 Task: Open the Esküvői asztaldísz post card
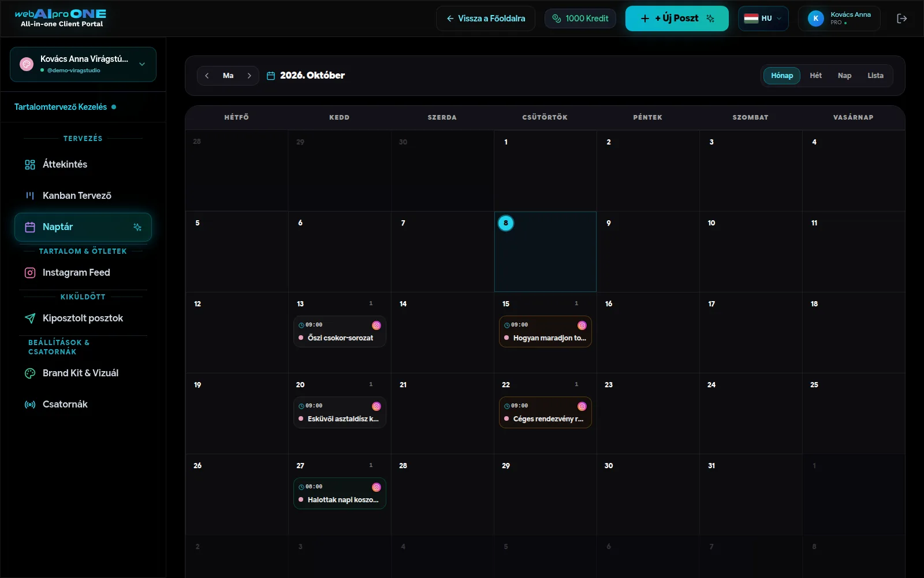pos(340,413)
